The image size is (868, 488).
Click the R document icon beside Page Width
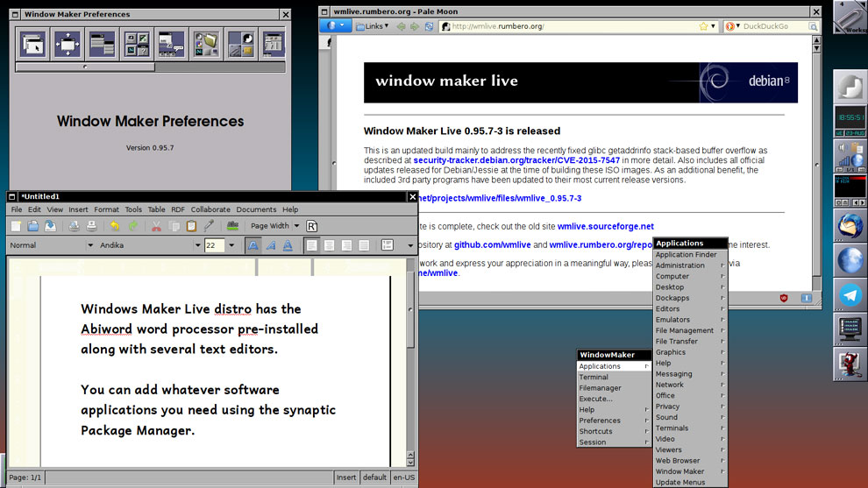[311, 226]
